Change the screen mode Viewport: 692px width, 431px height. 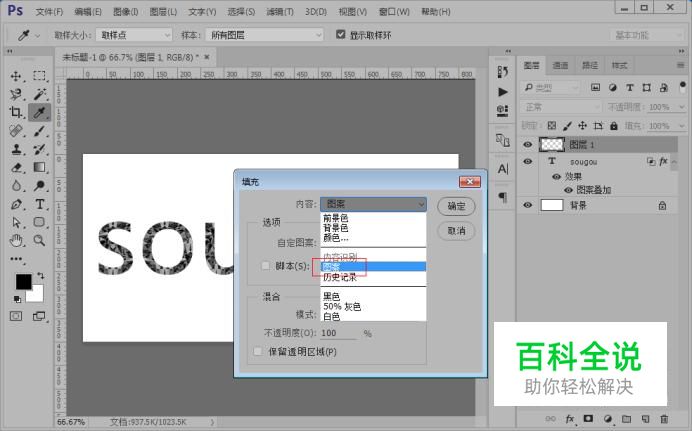click(39, 316)
